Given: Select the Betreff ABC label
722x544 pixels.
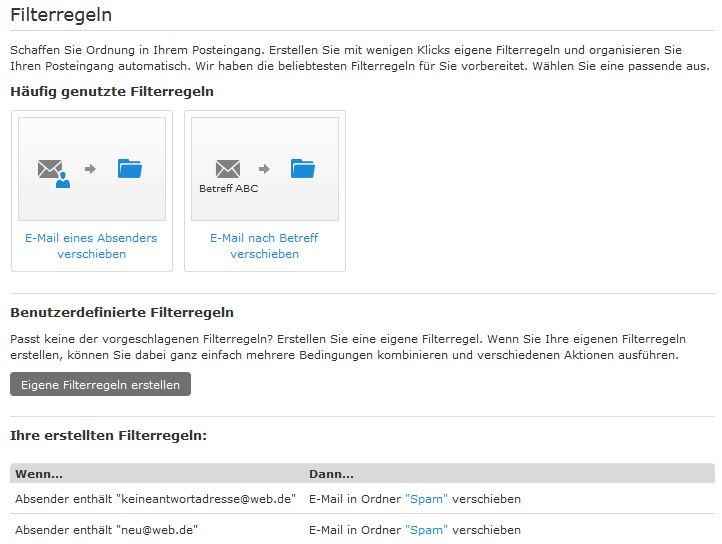Looking at the screenshot, I should [228, 188].
